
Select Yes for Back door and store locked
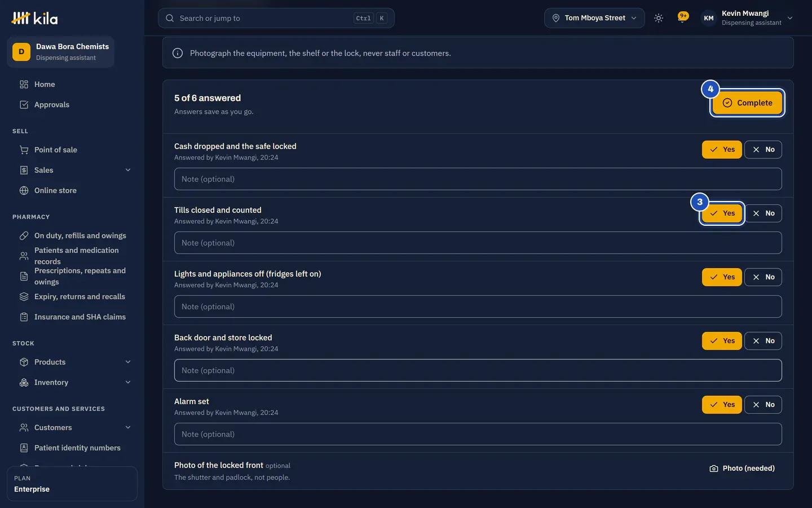(x=722, y=341)
